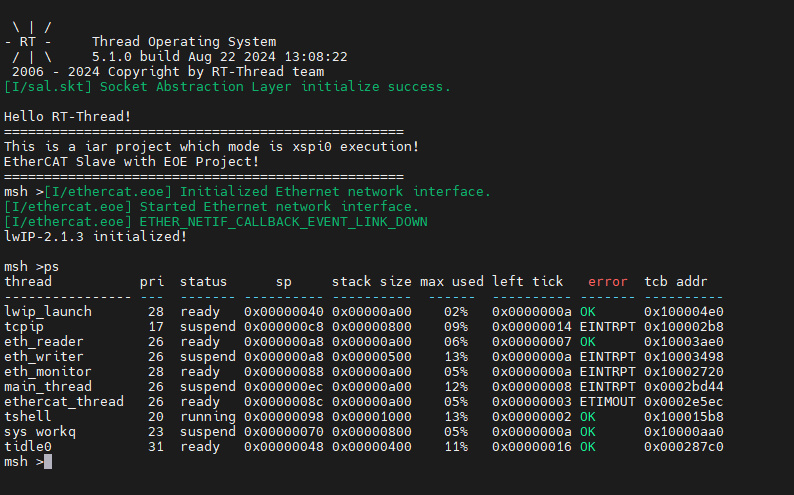
Task: Click the msh prompt cursor at the bottom
Action: tap(47, 462)
